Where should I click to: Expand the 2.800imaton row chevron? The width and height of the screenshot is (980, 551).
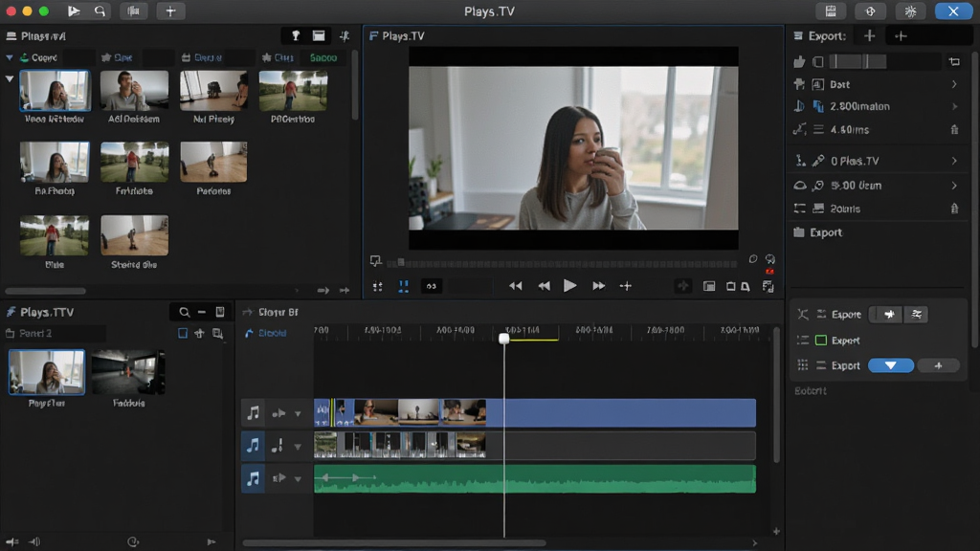[x=954, y=107]
